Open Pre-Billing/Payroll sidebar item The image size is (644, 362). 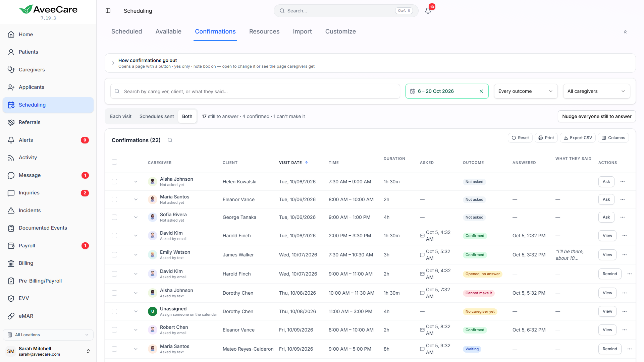pos(48,281)
